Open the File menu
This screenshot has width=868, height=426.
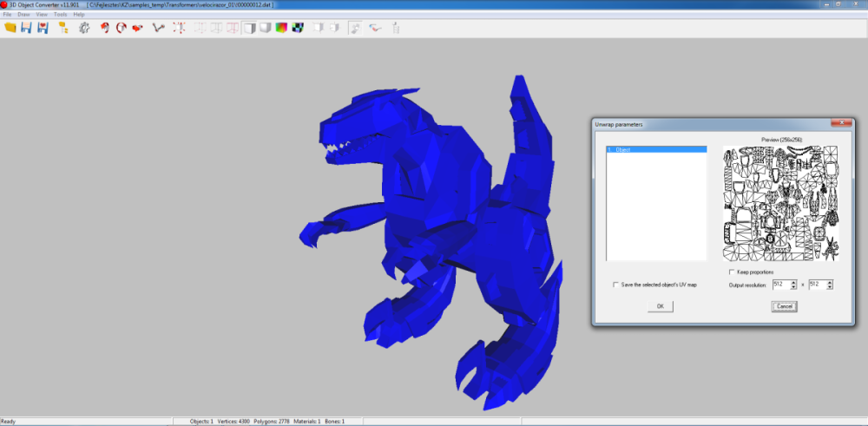coord(7,15)
